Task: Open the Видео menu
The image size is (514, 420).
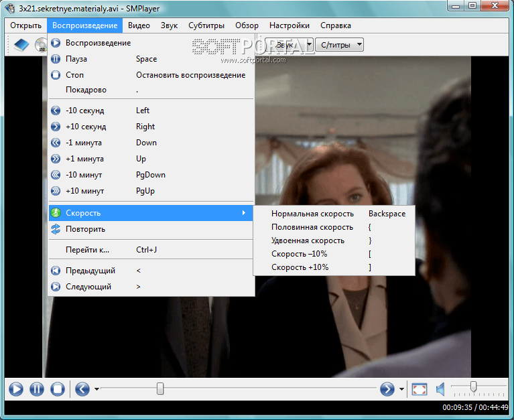Action: coord(139,25)
